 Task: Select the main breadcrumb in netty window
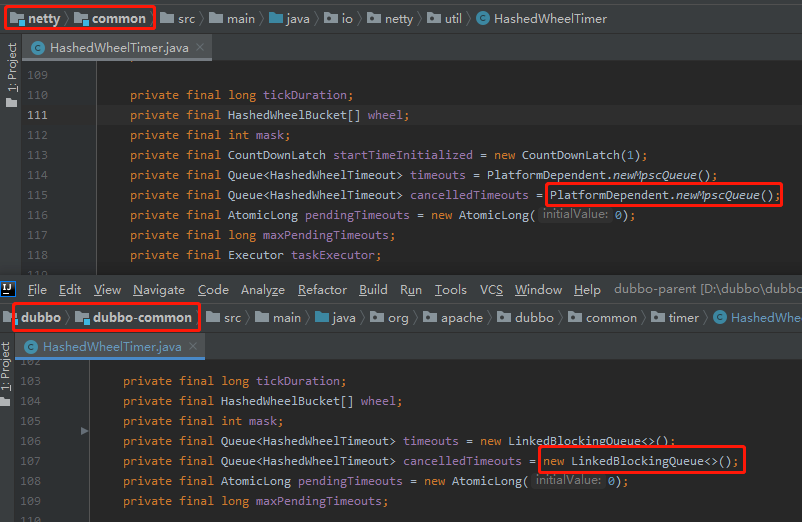[x=232, y=19]
